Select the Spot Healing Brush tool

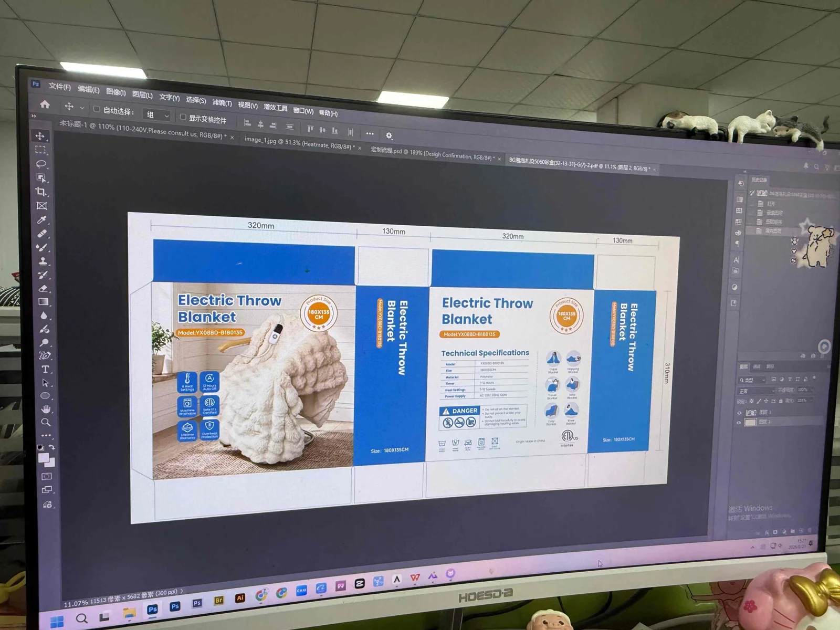pos(42,233)
